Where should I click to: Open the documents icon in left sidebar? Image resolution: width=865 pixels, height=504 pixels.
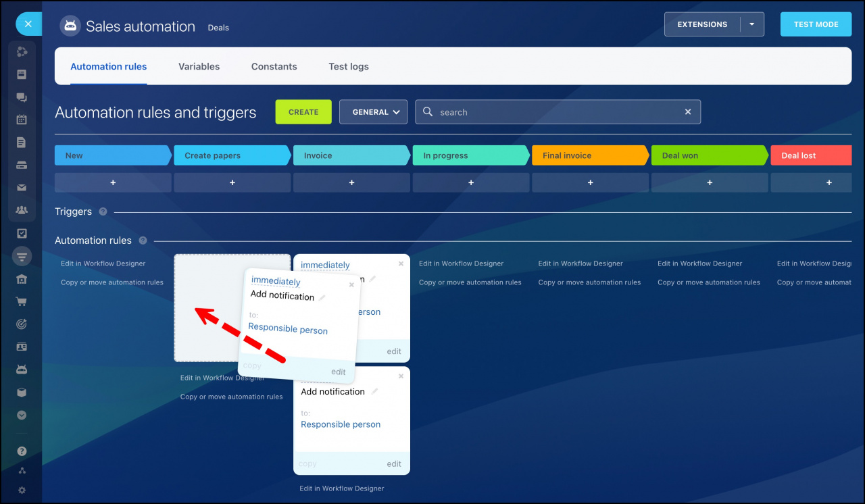22,143
